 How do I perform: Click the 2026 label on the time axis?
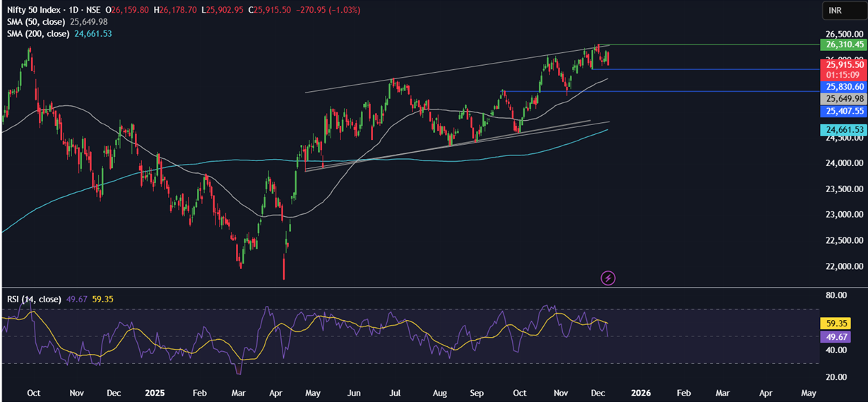pos(641,391)
